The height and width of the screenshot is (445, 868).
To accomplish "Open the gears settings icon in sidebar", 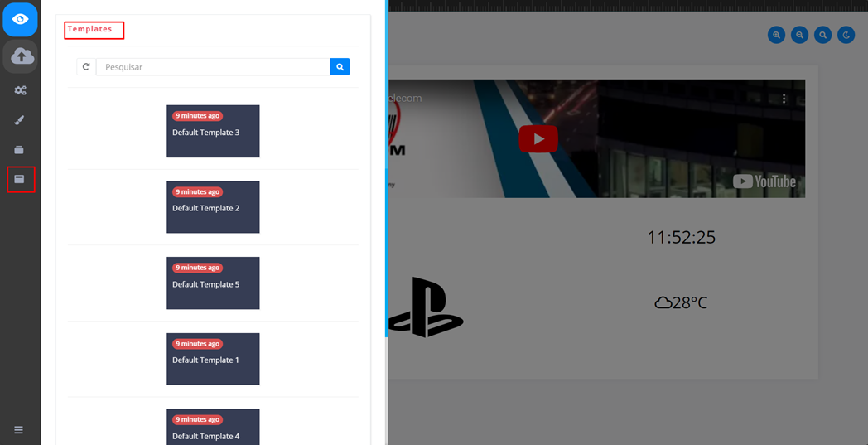I will (x=20, y=90).
